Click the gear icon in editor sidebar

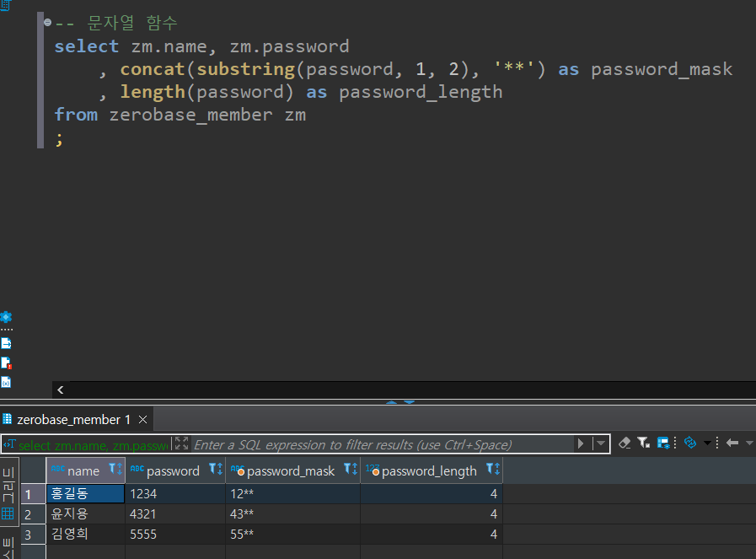(6, 318)
